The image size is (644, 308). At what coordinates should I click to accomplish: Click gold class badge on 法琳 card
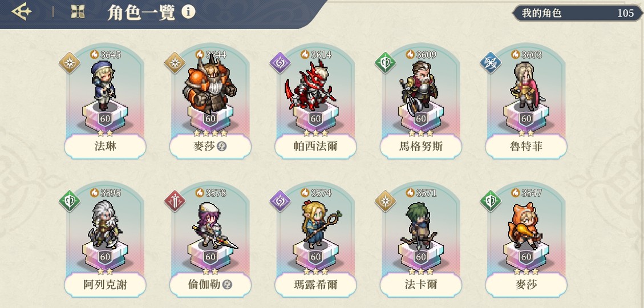pos(70,63)
